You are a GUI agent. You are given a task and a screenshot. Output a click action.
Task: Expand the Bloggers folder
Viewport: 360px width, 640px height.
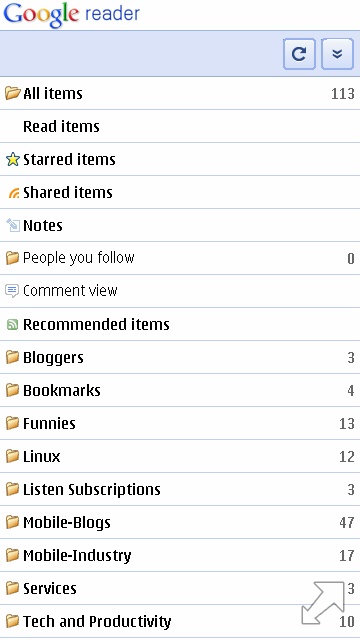tap(180, 358)
